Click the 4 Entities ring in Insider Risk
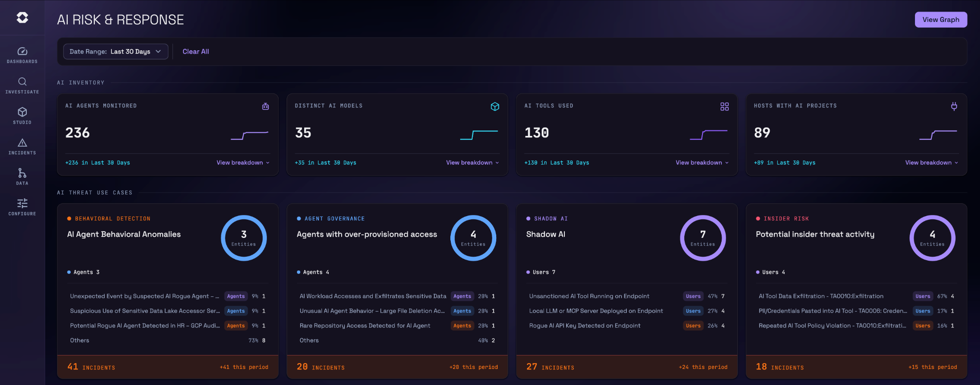The width and height of the screenshot is (980, 385). (932, 238)
